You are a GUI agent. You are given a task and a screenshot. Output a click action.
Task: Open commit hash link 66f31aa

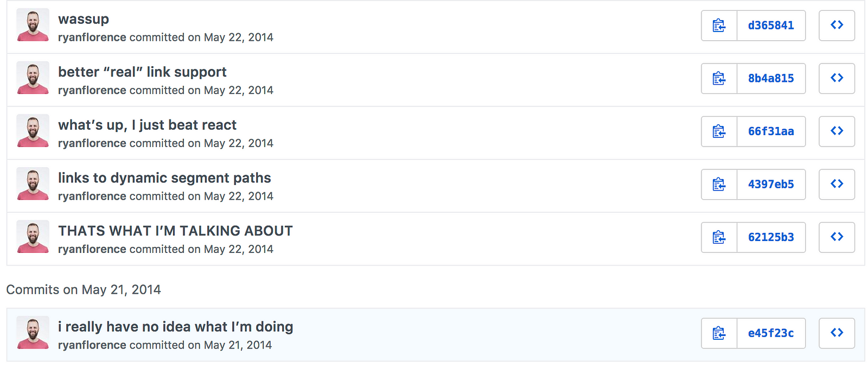tap(771, 131)
